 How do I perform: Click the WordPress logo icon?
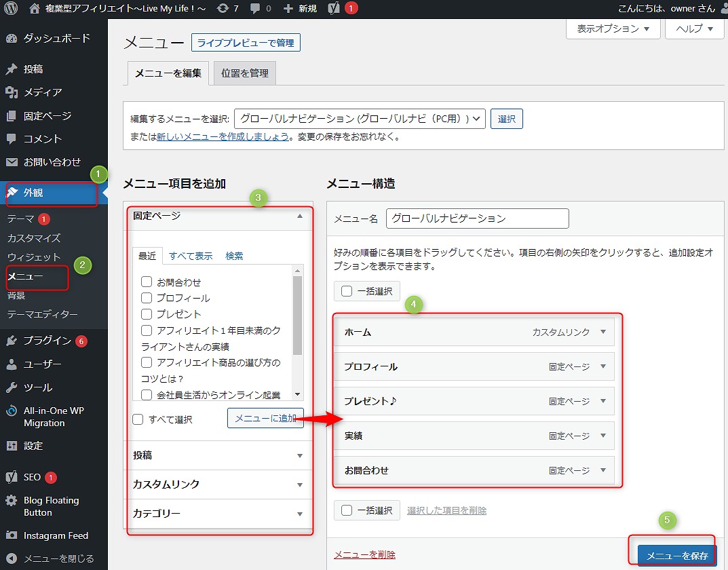(11, 9)
